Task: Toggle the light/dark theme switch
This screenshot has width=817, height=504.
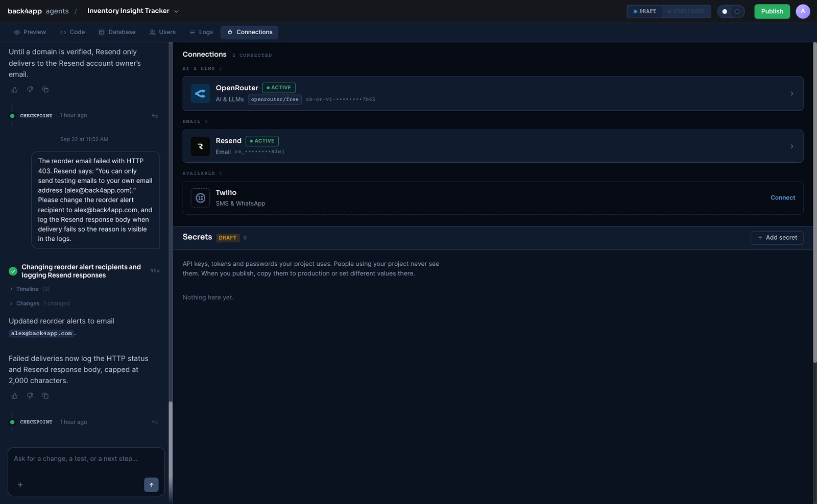Action: coord(731,11)
